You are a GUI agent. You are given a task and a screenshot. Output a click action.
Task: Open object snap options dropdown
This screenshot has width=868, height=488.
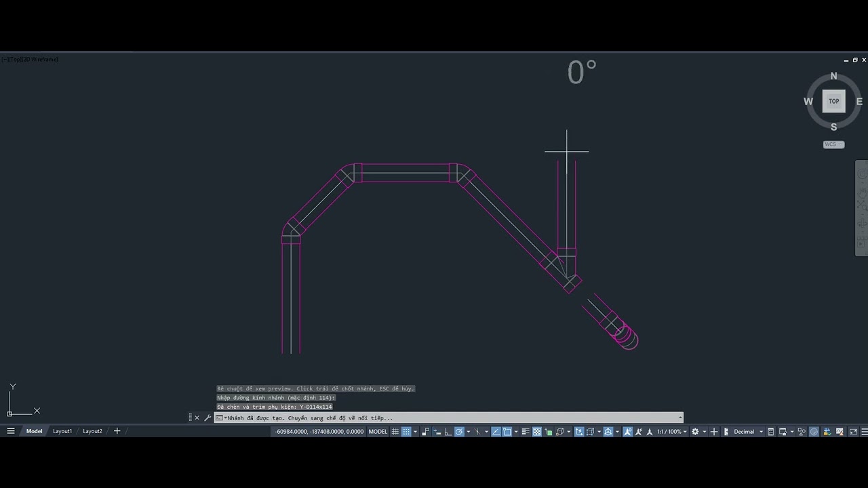[516, 431]
